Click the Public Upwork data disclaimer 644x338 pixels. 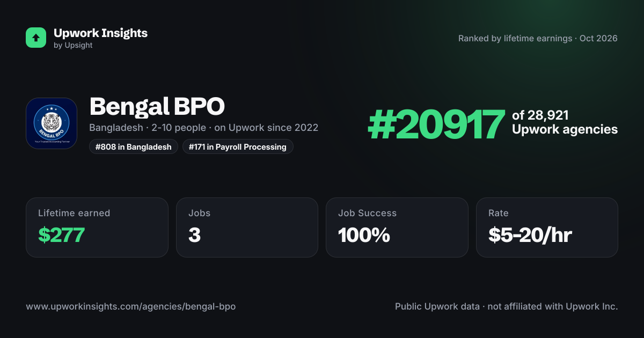507,306
